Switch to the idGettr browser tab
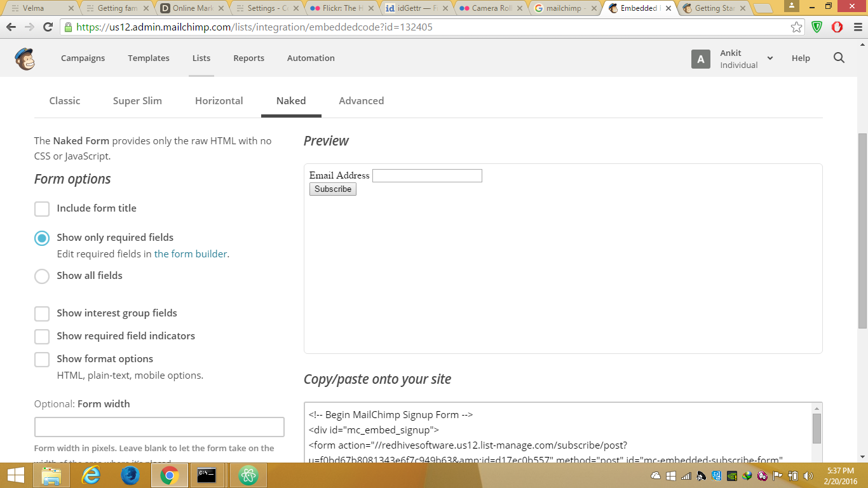The height and width of the screenshot is (488, 868). (416, 8)
